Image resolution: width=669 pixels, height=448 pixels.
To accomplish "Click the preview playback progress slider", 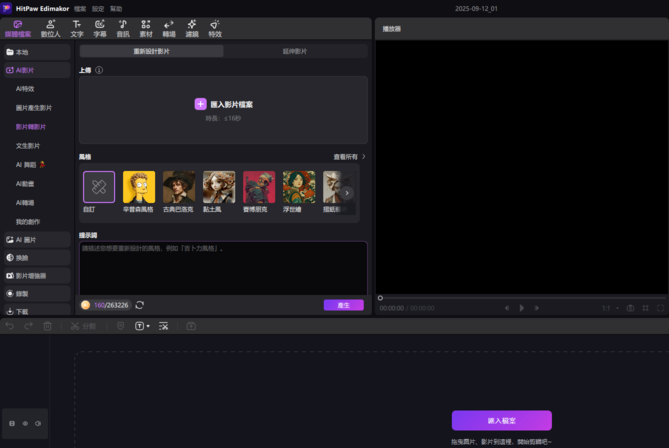I will coord(520,298).
